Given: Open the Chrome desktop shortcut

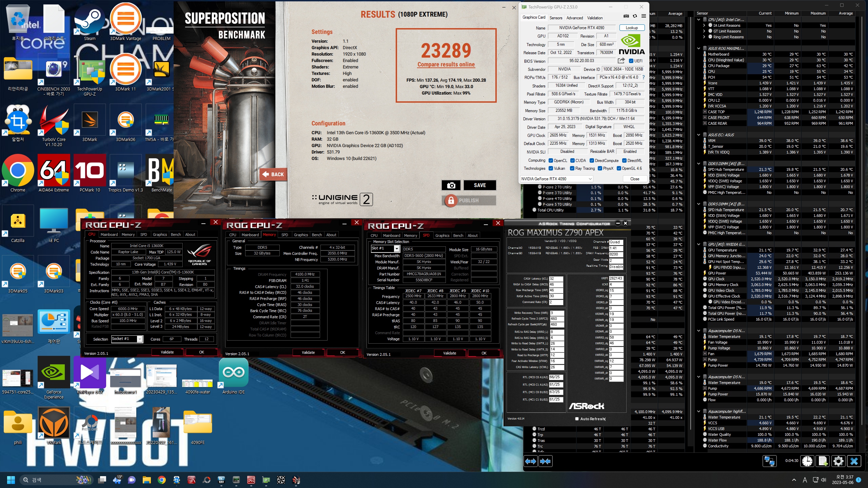Looking at the screenshot, I should 18,174.
